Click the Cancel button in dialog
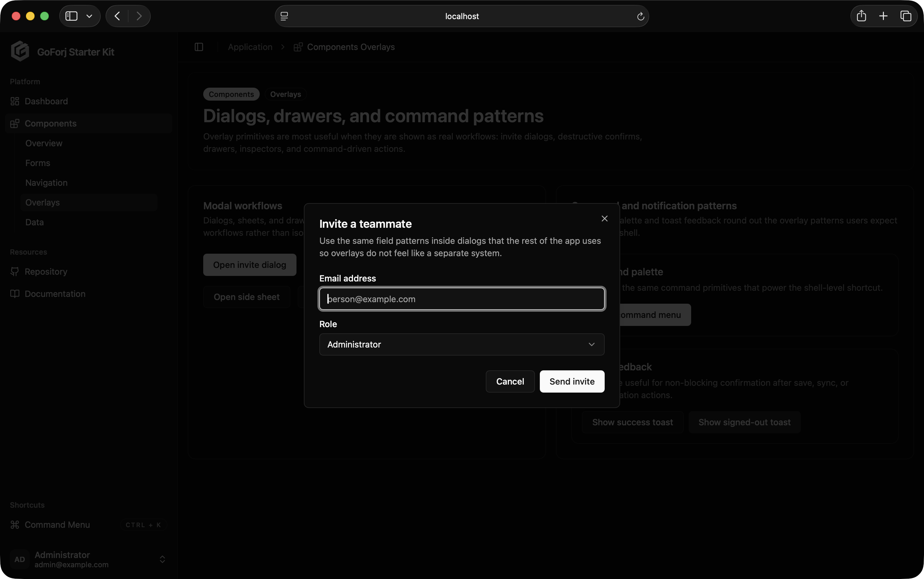The width and height of the screenshot is (924, 579). 510,381
